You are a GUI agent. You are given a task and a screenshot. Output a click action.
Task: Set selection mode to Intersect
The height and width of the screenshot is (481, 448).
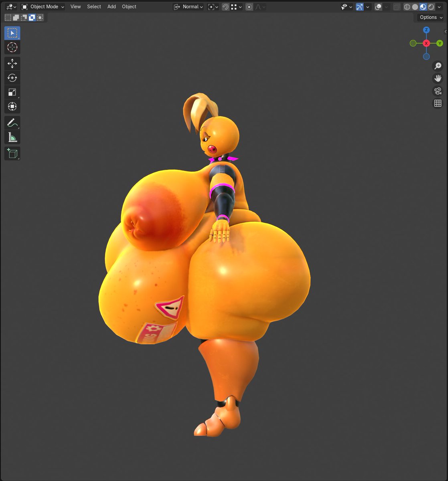click(40, 17)
